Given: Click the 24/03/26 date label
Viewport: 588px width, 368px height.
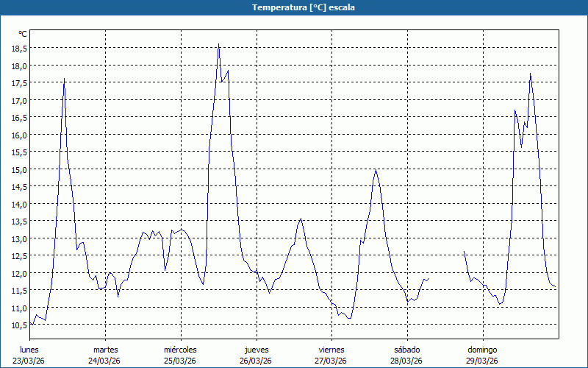Looking at the screenshot, I should coord(104,361).
